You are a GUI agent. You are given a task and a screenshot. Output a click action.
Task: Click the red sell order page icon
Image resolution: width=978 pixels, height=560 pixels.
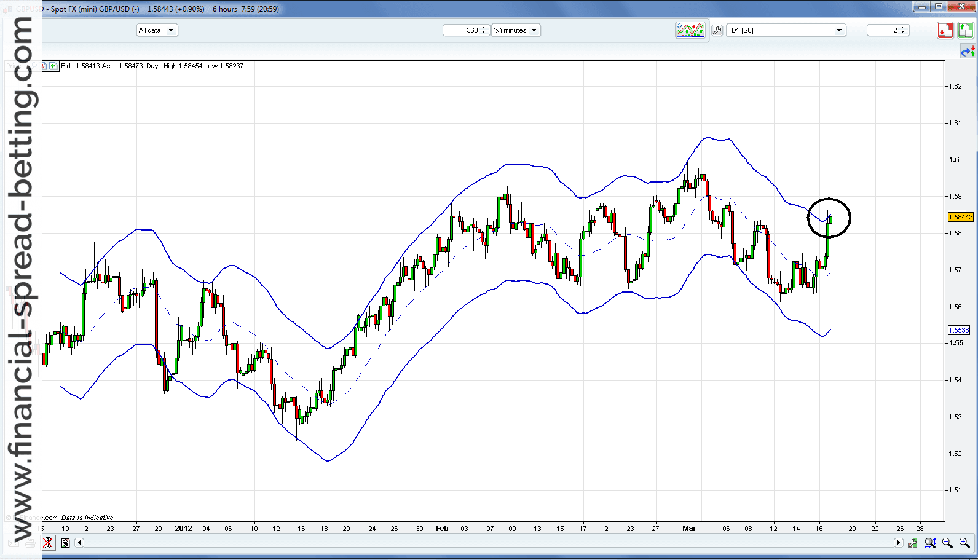945,30
